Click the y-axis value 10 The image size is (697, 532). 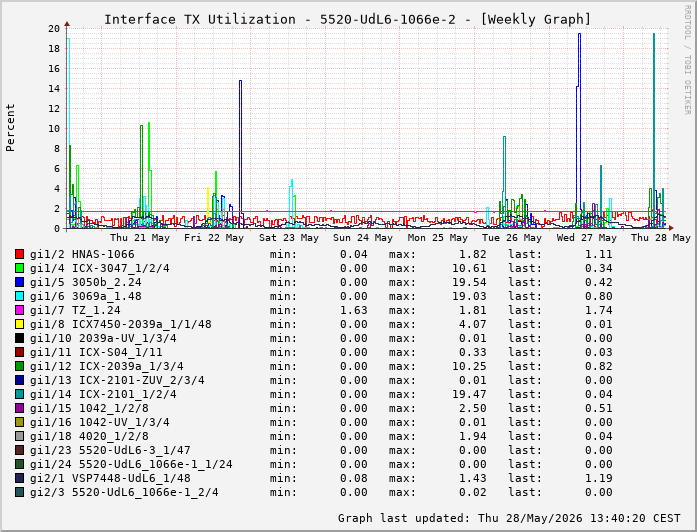pos(54,129)
